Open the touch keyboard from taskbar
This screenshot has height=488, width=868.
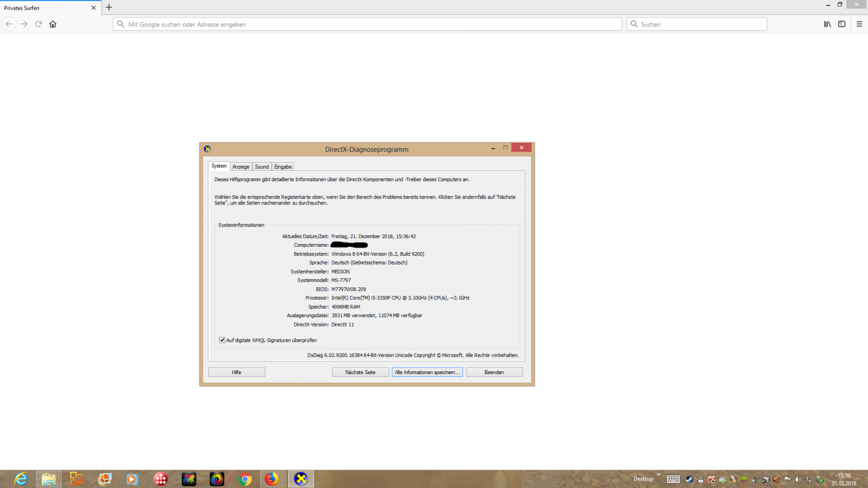tap(673, 479)
